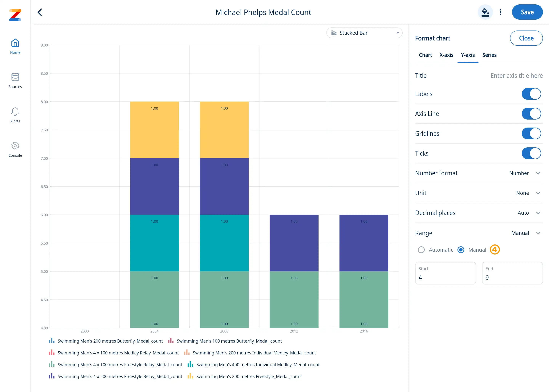
Task: Click the yellow 200 metres Freestyle legend swatch
Action: coord(190,376)
